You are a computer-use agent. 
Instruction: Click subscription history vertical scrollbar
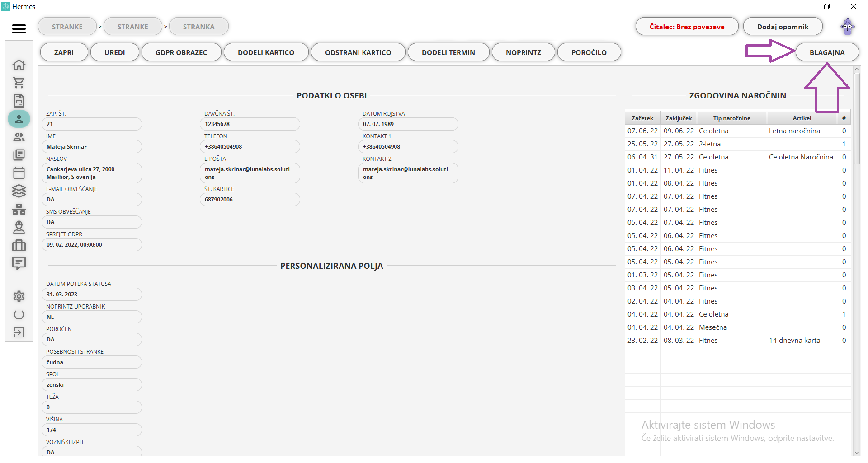(x=857, y=119)
